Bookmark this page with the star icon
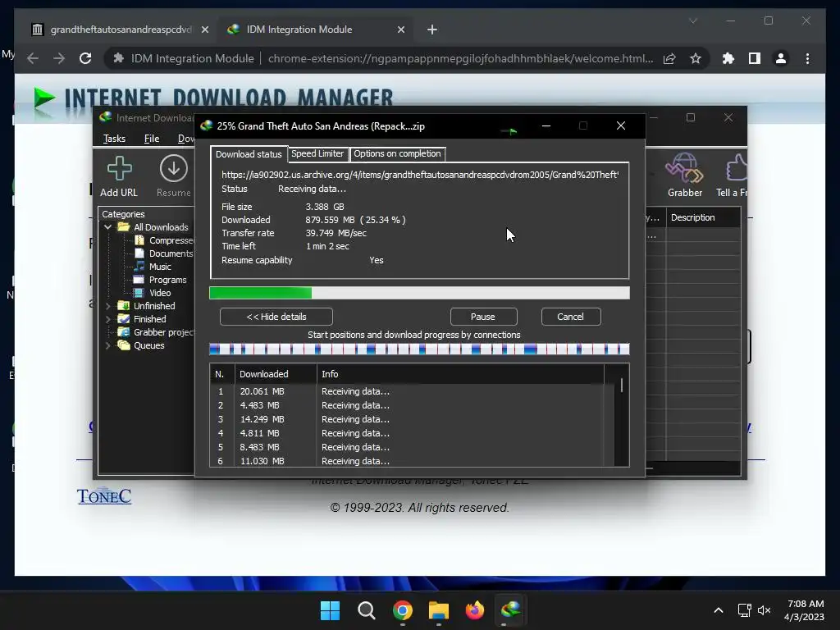Screen dimensions: 840x630 pyautogui.click(x=696, y=58)
